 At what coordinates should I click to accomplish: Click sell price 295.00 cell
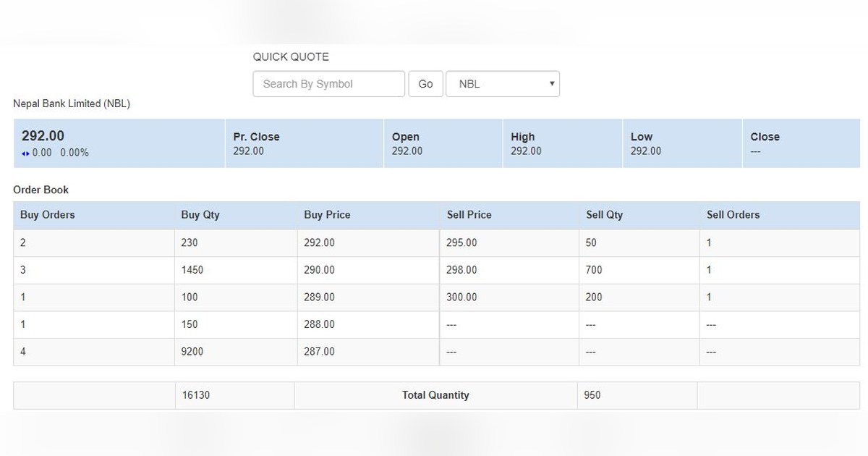point(509,243)
